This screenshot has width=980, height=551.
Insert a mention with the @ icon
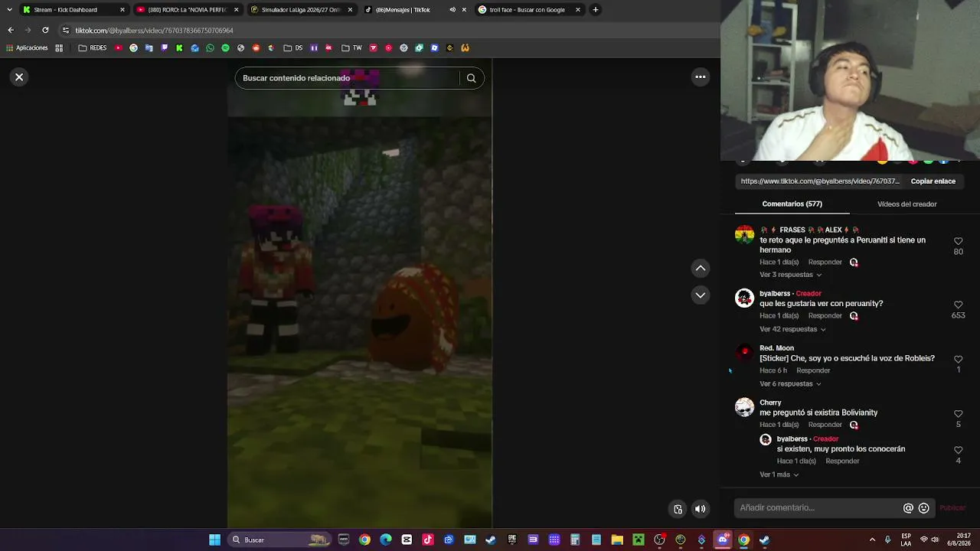point(908,508)
